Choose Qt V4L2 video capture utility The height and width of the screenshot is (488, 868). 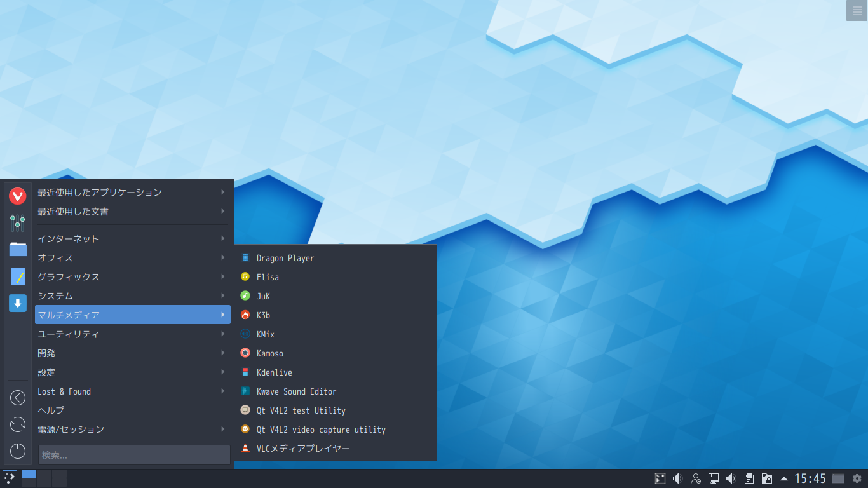(x=336, y=430)
